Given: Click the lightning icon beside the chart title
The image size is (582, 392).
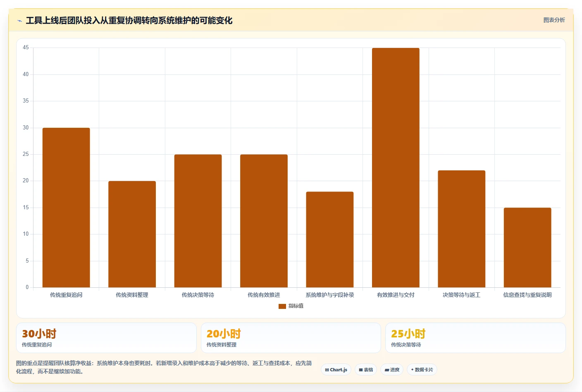Looking at the screenshot, I should pyautogui.click(x=19, y=21).
